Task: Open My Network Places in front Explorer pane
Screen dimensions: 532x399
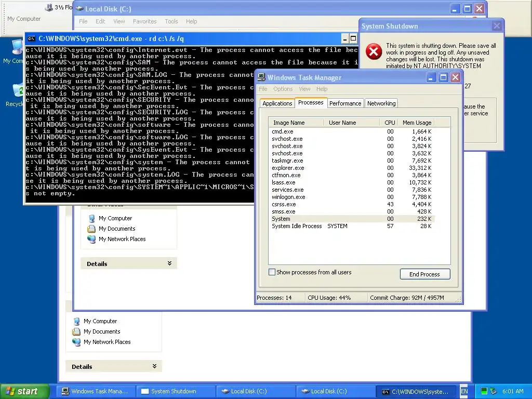Action: pos(122,239)
